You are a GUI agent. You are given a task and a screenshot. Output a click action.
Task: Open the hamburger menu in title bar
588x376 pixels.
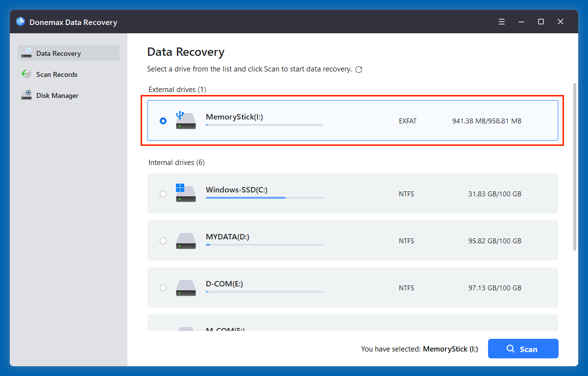501,22
